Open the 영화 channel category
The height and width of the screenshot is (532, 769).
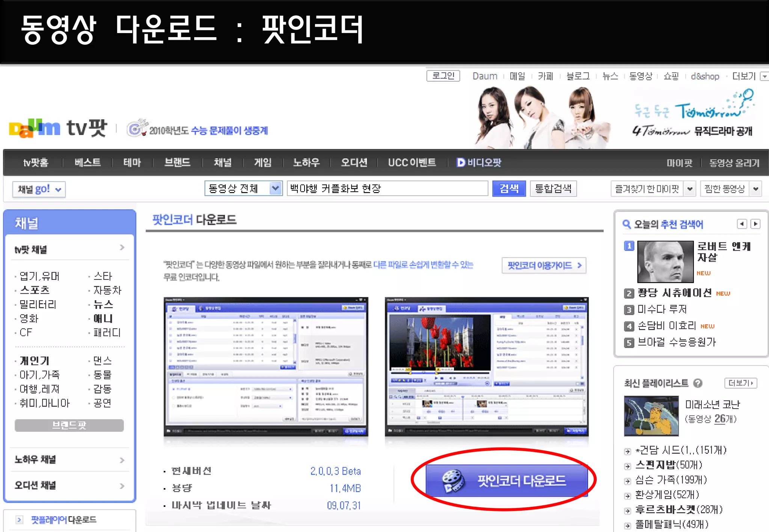point(29,319)
